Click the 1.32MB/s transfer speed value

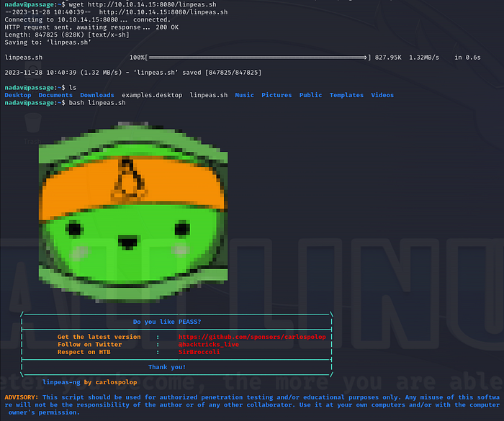click(424, 58)
